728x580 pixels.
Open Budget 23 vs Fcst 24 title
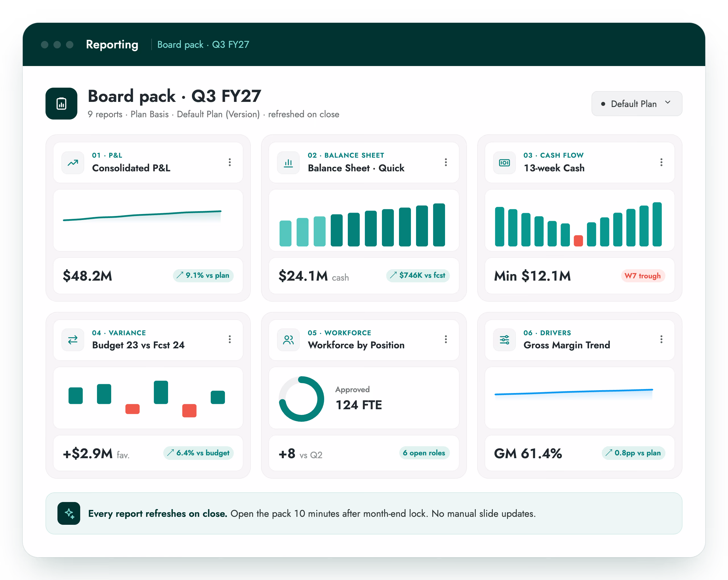138,345
